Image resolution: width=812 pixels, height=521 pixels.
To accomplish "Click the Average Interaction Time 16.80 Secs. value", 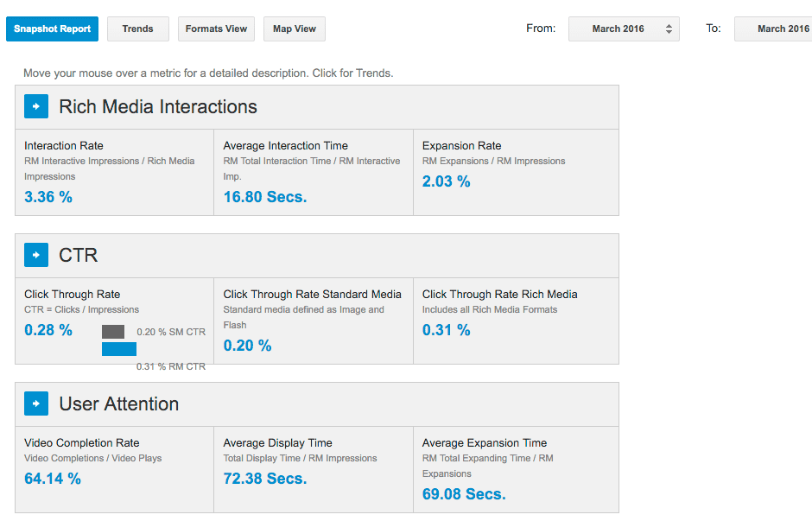I will pos(265,197).
